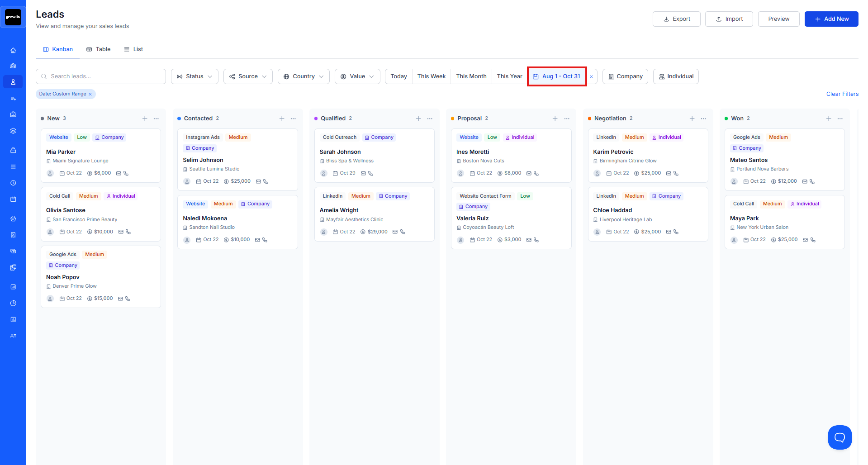Click the Preview button
The width and height of the screenshot is (868, 465).
[778, 19]
